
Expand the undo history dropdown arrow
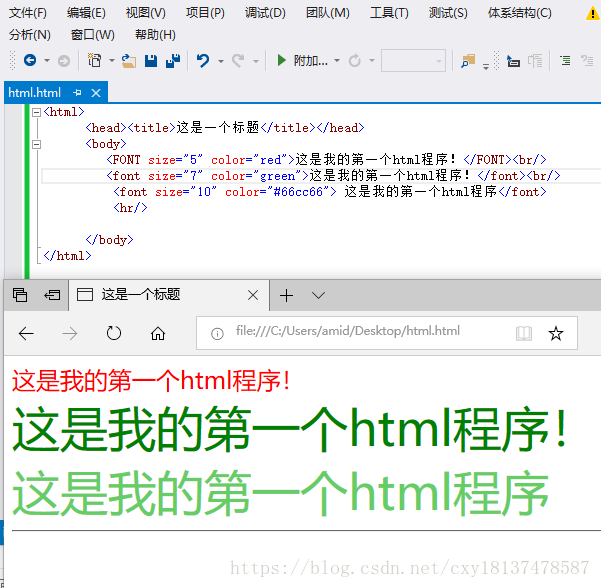[x=221, y=61]
